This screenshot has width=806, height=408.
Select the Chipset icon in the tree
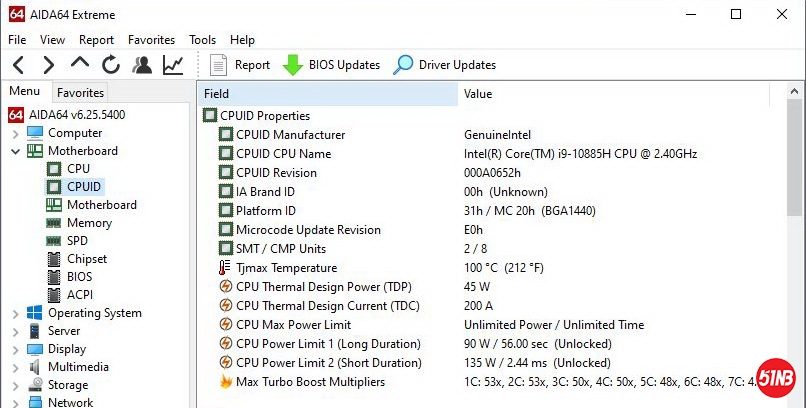pos(54,259)
